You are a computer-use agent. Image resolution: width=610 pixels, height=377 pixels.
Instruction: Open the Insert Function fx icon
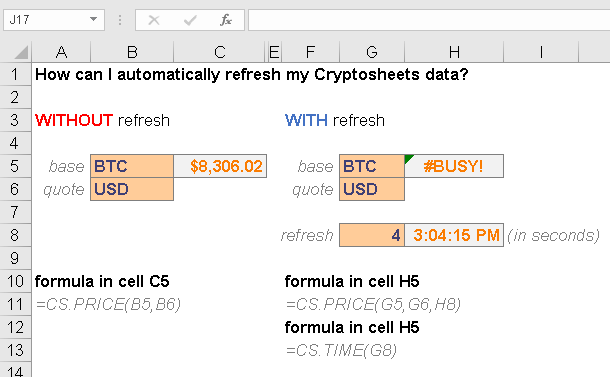(x=226, y=20)
